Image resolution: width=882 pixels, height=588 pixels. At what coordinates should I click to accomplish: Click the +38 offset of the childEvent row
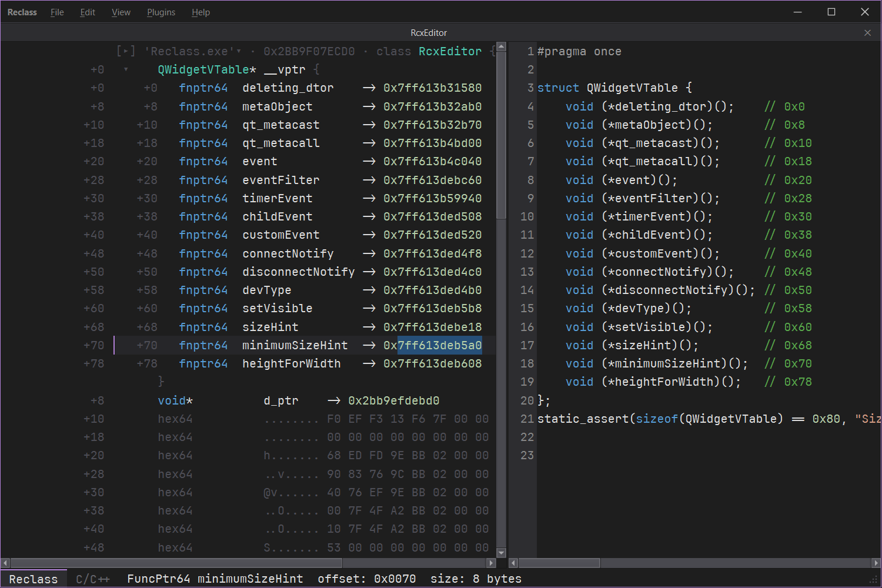click(x=147, y=216)
